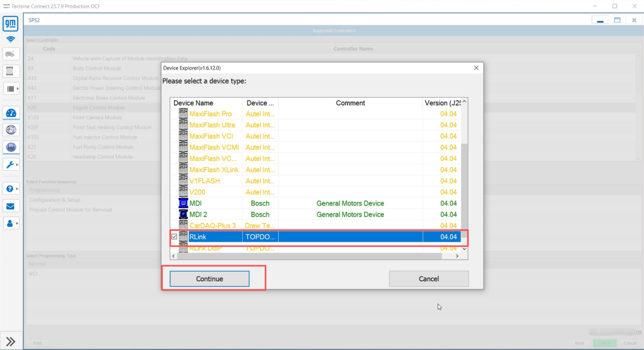Screen dimensions: 644x350
Task: Expand the user profile menu
Action: click(11, 223)
